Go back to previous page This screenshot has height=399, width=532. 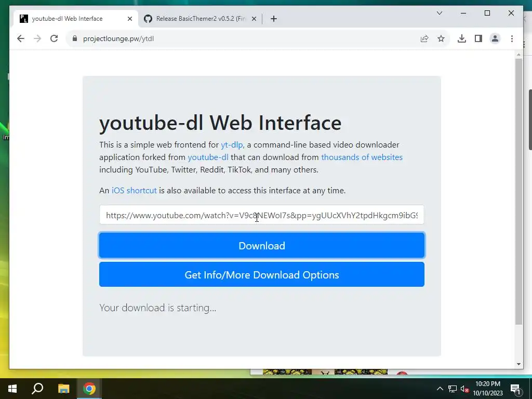21,38
